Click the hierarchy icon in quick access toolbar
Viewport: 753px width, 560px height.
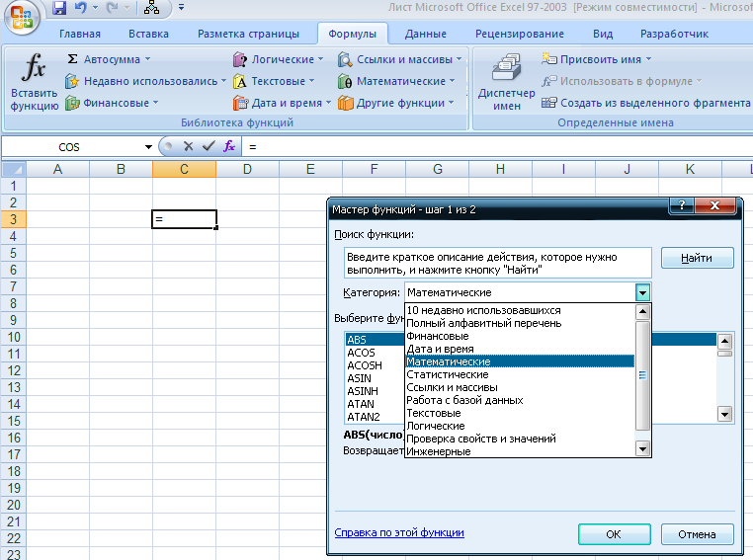point(152,8)
